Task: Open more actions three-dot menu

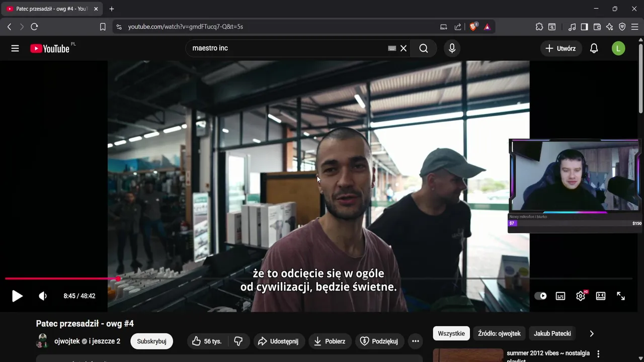Action: click(x=416, y=341)
